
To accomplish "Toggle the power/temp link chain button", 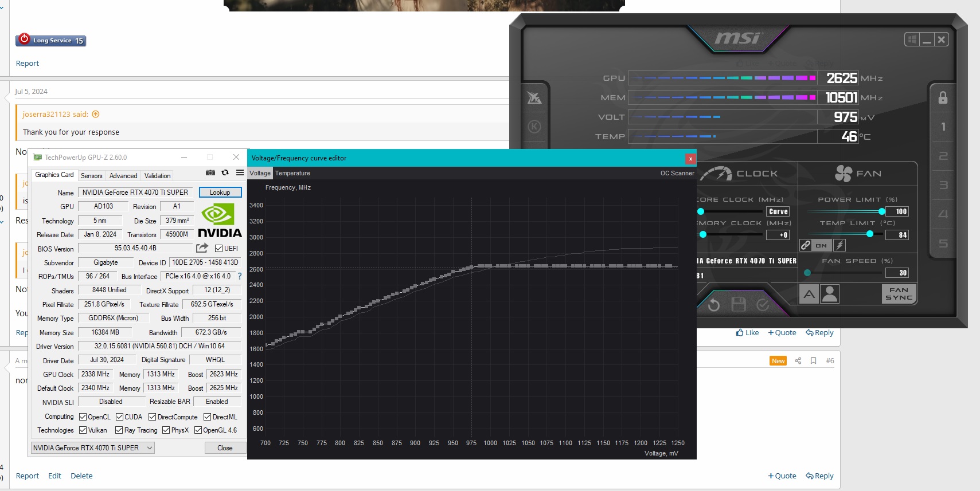I will 806,245.
